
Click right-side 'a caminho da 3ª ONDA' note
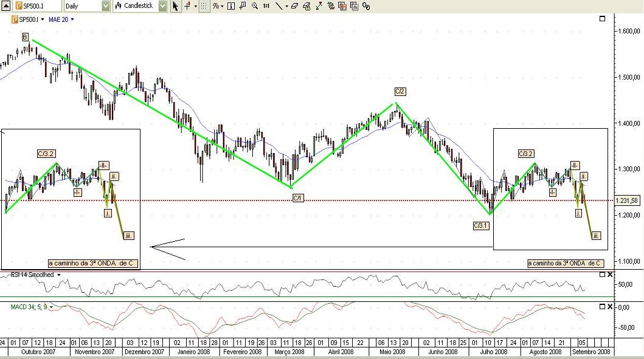coord(566,264)
